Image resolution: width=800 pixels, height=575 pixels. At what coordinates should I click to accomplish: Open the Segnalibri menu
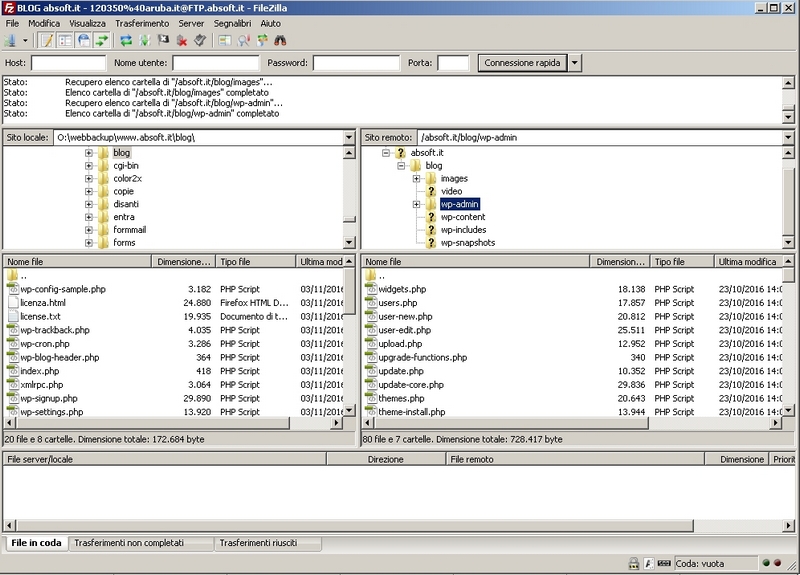tap(232, 23)
